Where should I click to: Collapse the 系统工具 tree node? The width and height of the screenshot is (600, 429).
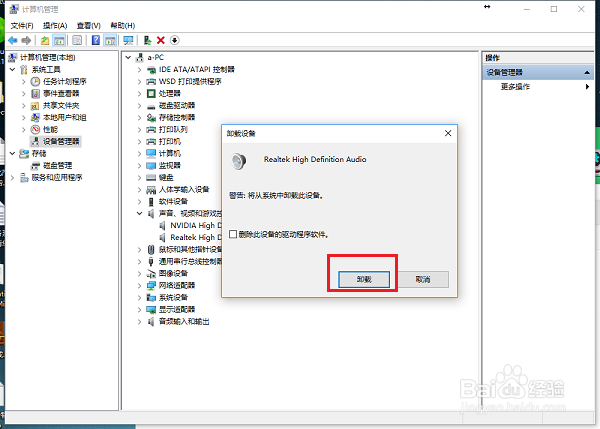[x=12, y=70]
